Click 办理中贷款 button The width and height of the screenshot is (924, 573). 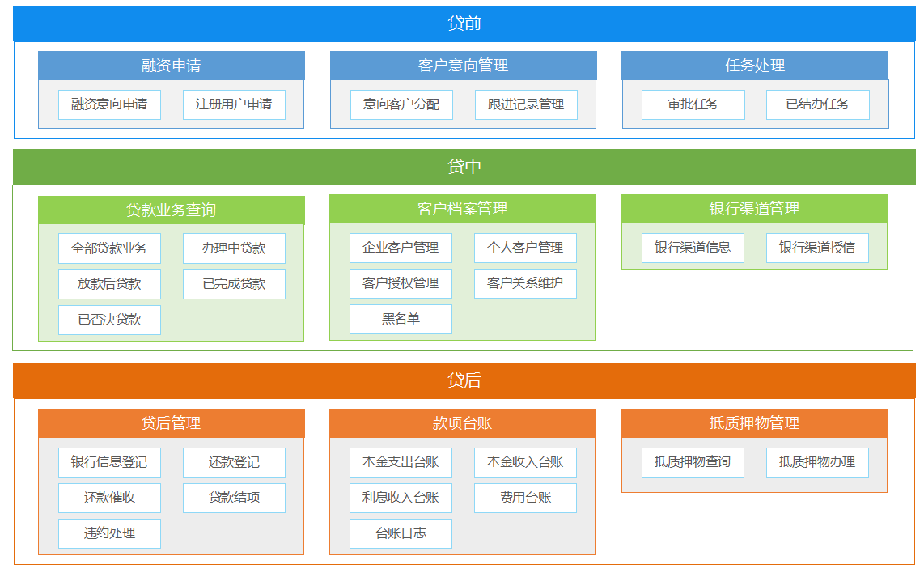pyautogui.click(x=234, y=248)
